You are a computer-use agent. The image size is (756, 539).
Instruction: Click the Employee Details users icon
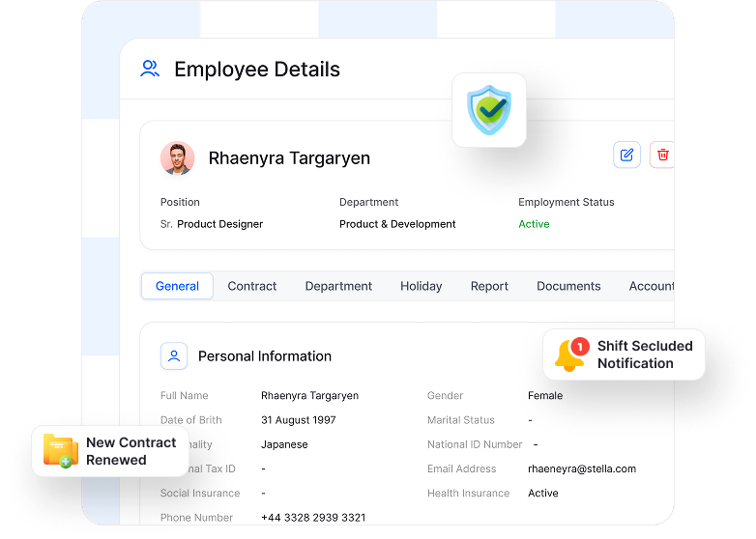pos(150,69)
